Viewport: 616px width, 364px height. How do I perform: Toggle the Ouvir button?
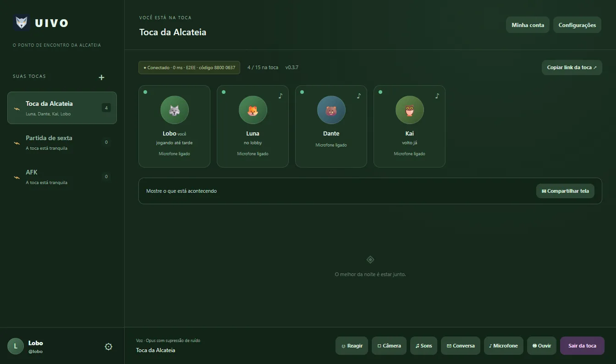pos(542,346)
